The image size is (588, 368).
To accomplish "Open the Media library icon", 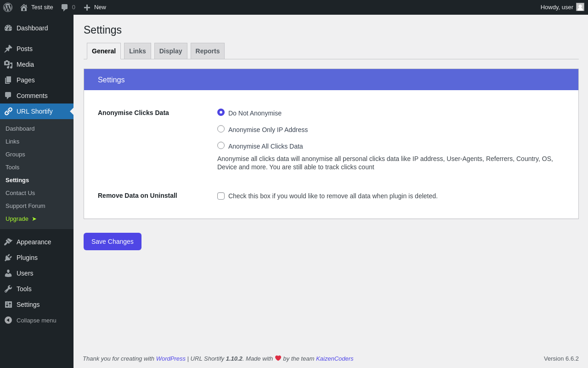I will click(x=8, y=64).
